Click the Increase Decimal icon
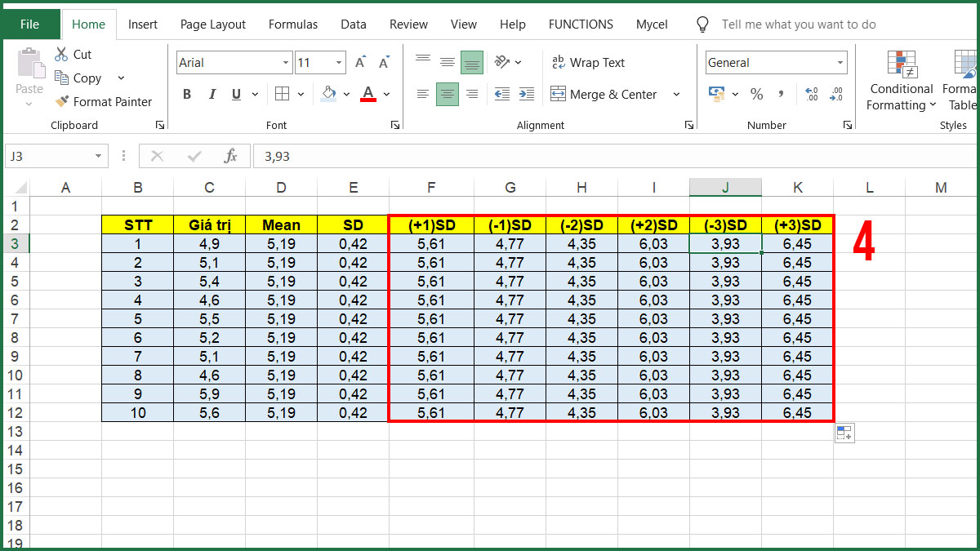The height and width of the screenshot is (551, 980). pos(810,95)
